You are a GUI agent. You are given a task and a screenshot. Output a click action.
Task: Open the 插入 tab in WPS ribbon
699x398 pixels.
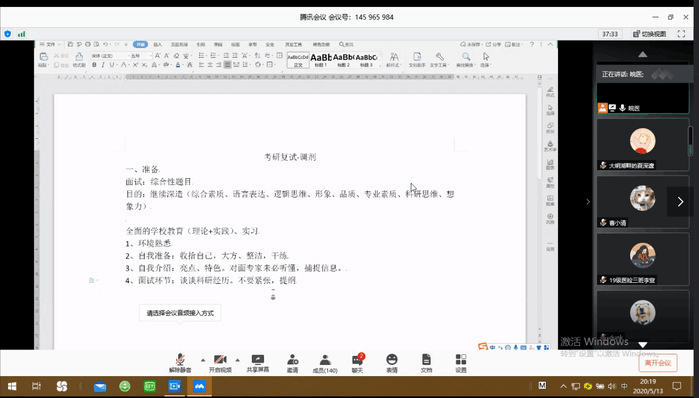(158, 45)
